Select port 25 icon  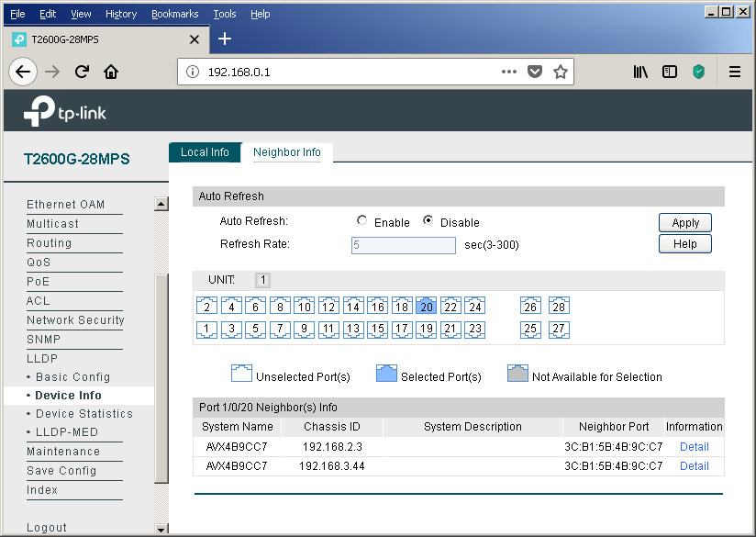pyautogui.click(x=530, y=330)
